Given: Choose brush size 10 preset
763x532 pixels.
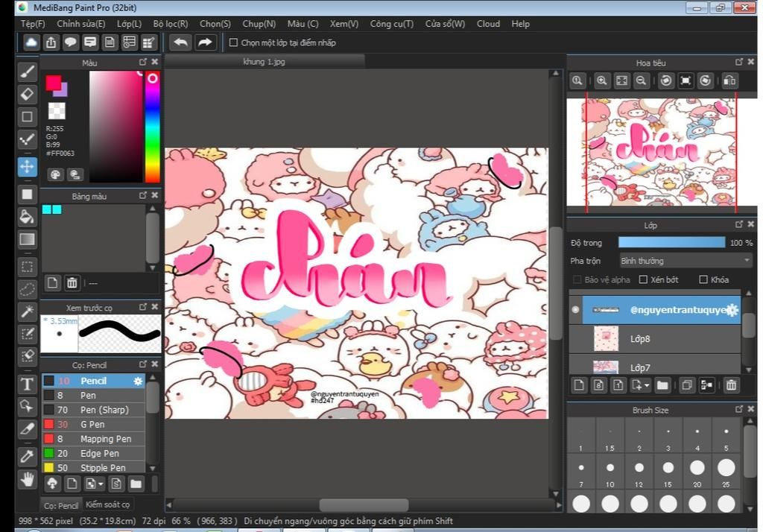Looking at the screenshot, I should [x=610, y=471].
